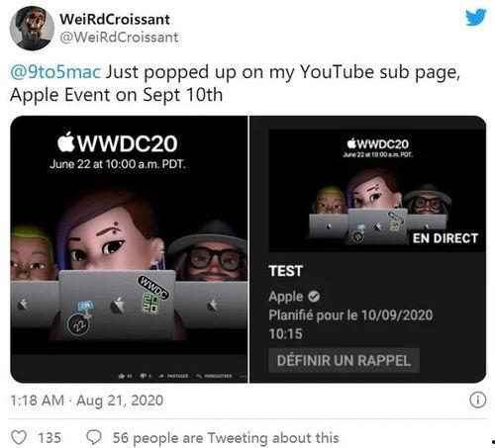Open the EN DIRECT video thumbnail
This screenshot has width=495, height=448.
(377, 191)
